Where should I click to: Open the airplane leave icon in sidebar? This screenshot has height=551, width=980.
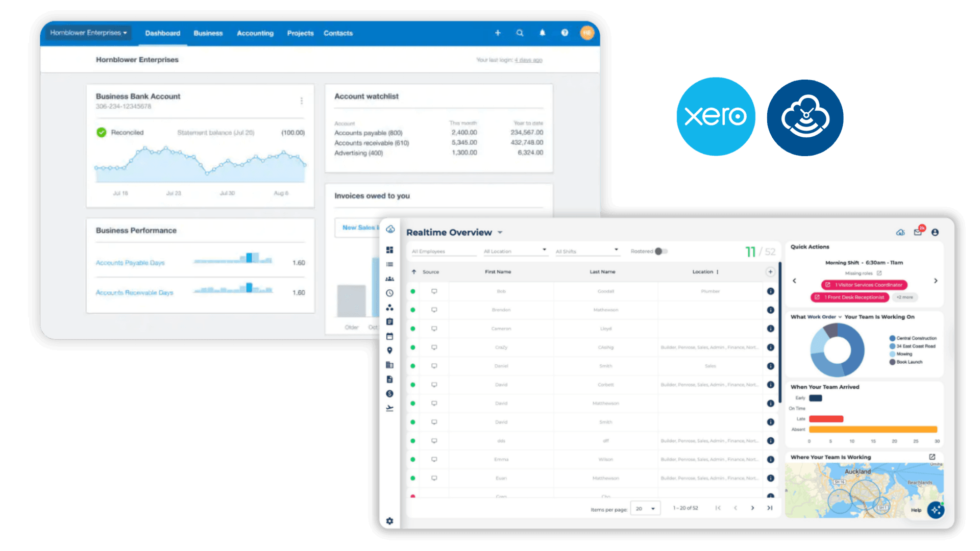[390, 408]
